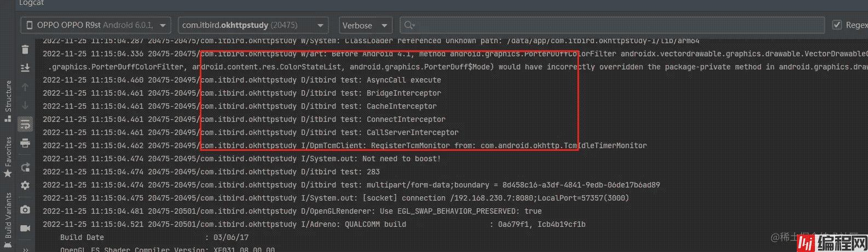The image size is (868, 252).
Task: Open Logcat settings gear icon
Action: 25,186
